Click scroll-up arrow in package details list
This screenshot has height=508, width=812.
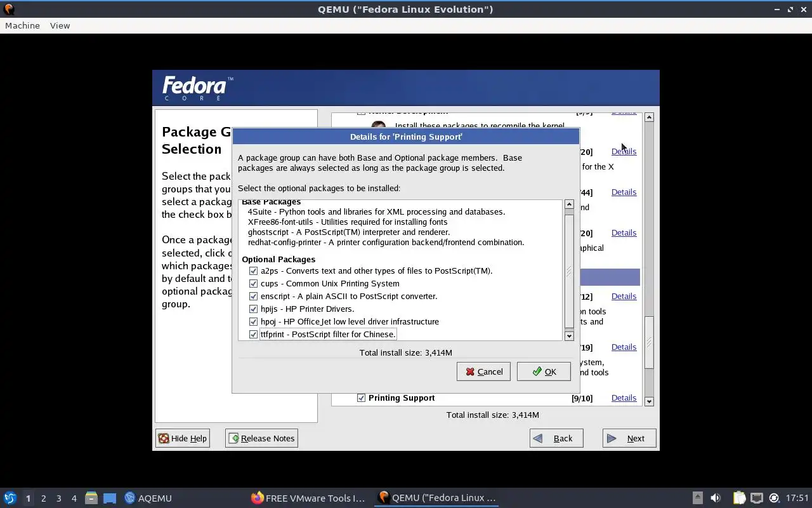569,204
